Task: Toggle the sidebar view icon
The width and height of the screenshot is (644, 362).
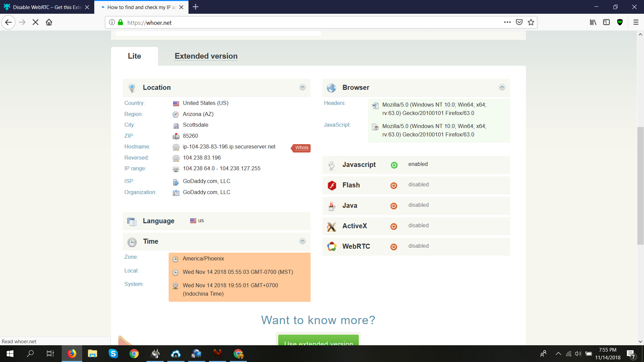Action: click(x=606, y=22)
